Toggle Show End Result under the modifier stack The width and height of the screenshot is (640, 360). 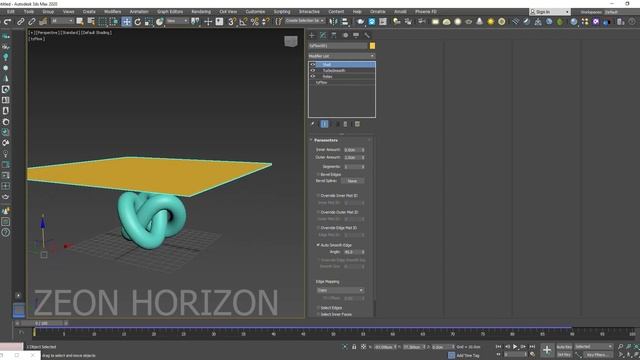pos(324,124)
